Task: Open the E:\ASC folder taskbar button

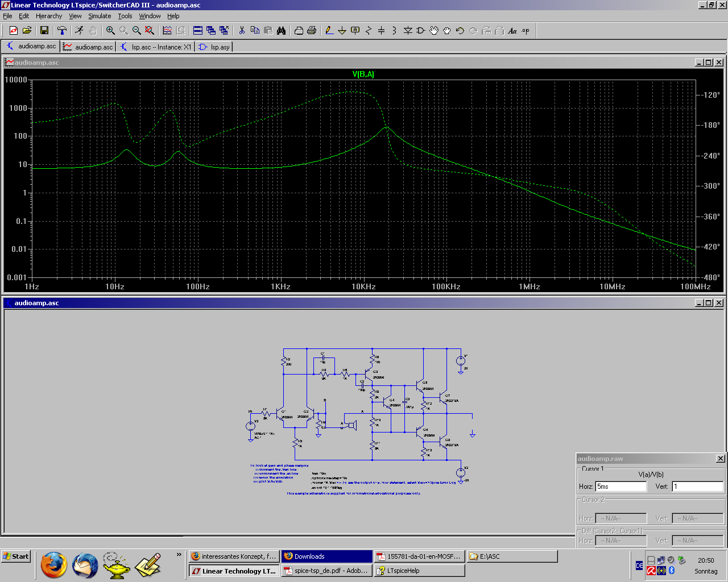Action: tap(512, 556)
